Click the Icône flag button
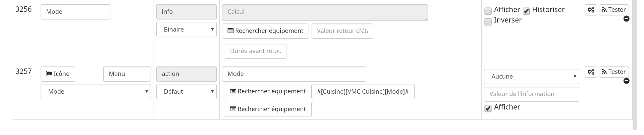 (58, 74)
